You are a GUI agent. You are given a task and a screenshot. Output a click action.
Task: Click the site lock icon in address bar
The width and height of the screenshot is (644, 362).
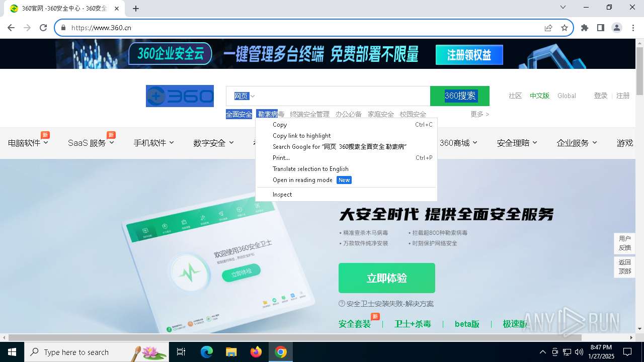pos(63,28)
